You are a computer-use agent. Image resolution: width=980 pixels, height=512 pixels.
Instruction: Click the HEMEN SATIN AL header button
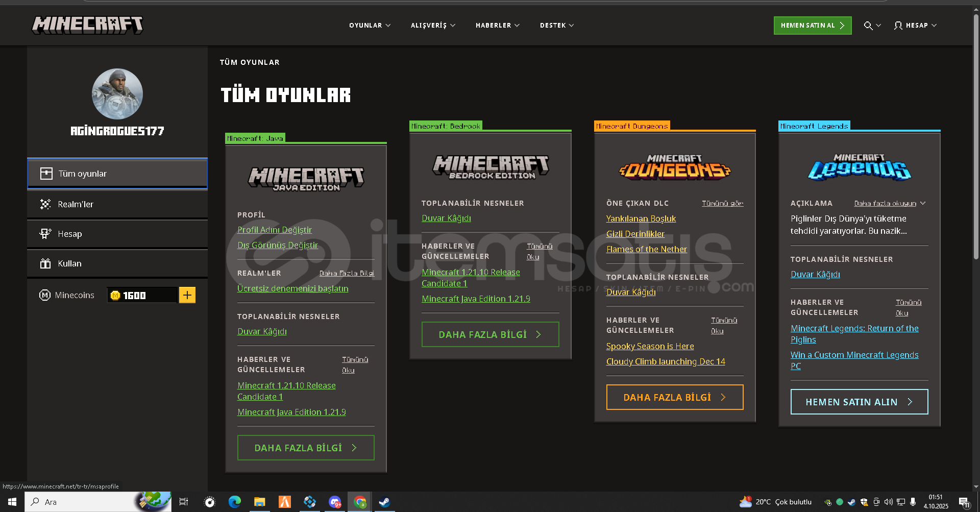click(x=812, y=26)
